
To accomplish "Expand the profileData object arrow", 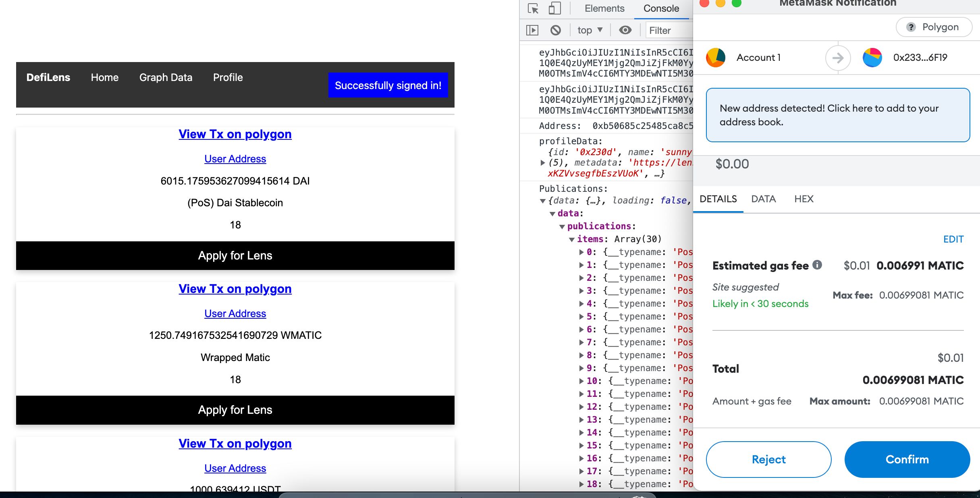I will click(x=543, y=163).
